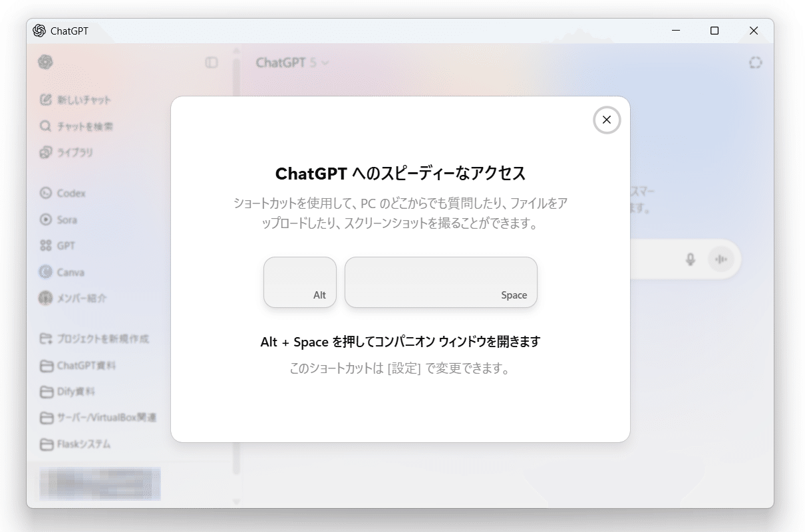This screenshot has height=532, width=805.
Task: Open チャットを検索 search
Action: click(x=76, y=126)
